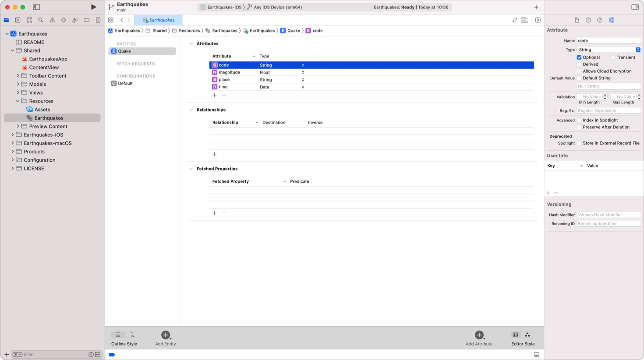Image resolution: width=644 pixels, height=360 pixels.
Task: Open the attribute Type dropdown in the inspector
Action: point(609,49)
